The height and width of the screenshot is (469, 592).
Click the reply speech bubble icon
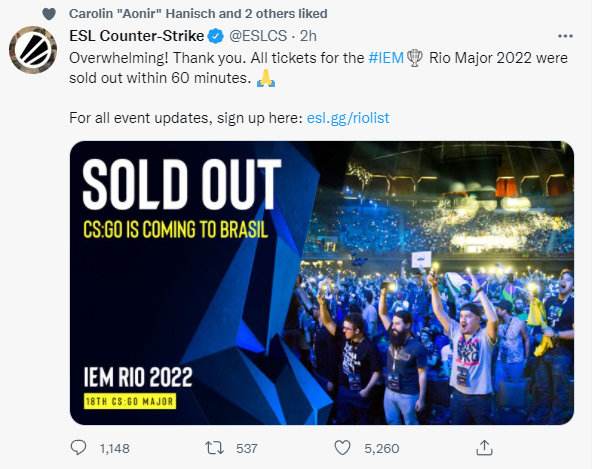[79, 448]
